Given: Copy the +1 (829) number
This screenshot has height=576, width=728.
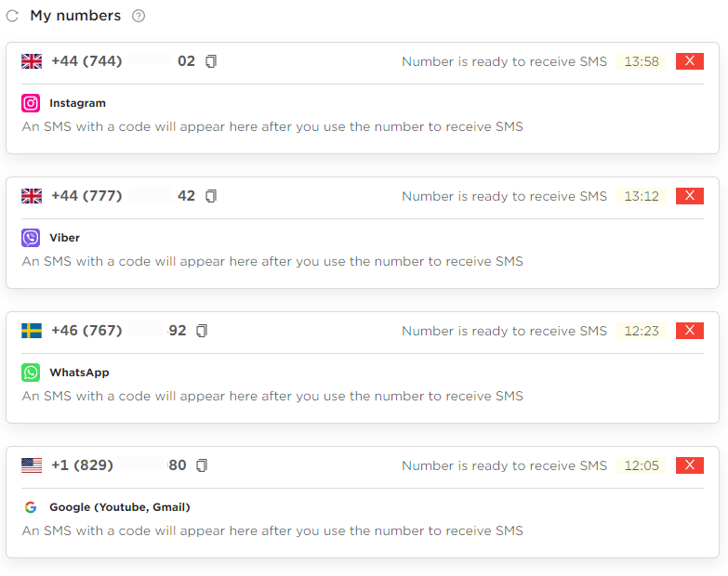Looking at the screenshot, I should (x=202, y=465).
